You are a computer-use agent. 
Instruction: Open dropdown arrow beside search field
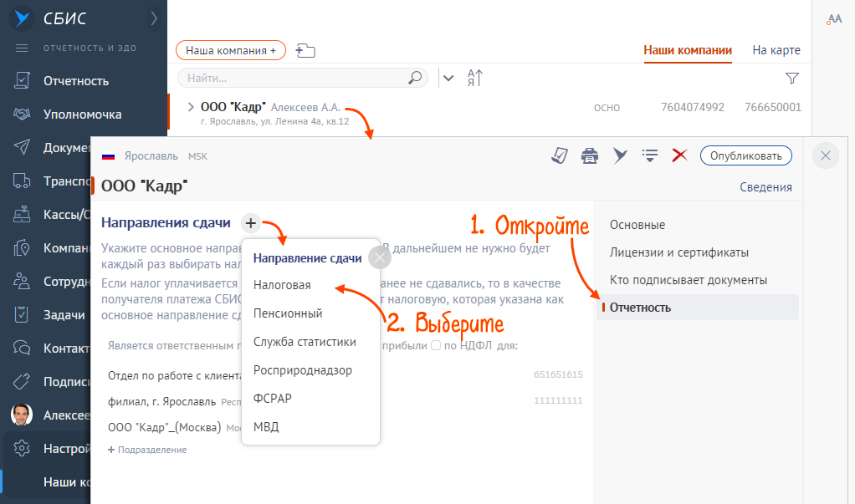point(448,78)
